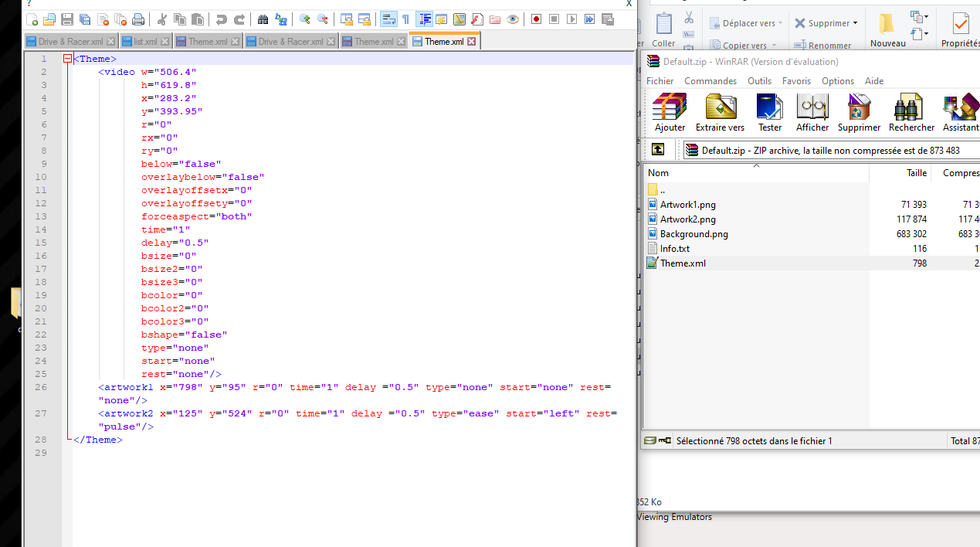Start macro recording with the red dot icon
Screen dimensions: 980x547
(x=536, y=19)
